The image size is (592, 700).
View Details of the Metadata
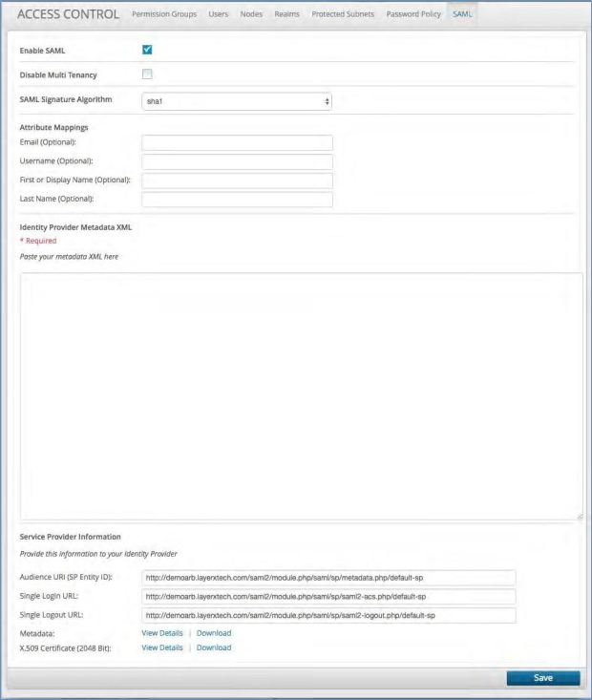click(x=161, y=633)
